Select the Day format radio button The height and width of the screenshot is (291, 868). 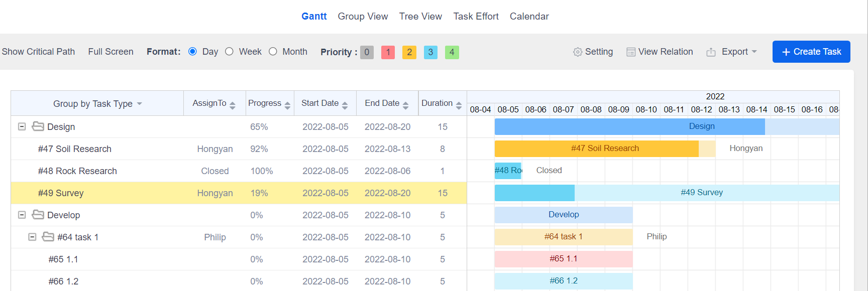click(x=192, y=52)
